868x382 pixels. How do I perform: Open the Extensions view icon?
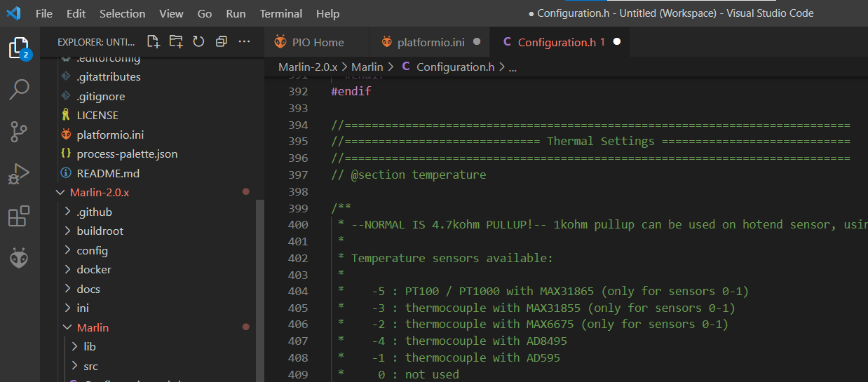coord(19,217)
